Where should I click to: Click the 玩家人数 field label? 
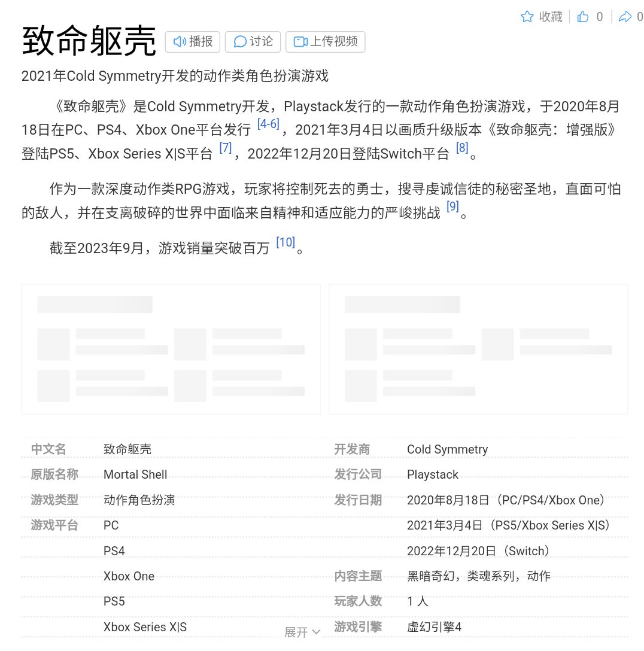[358, 601]
